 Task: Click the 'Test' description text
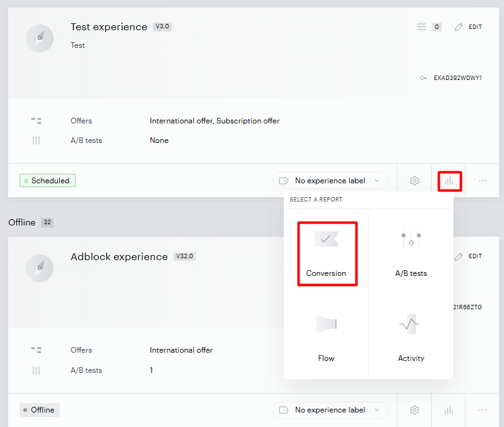[x=78, y=45]
